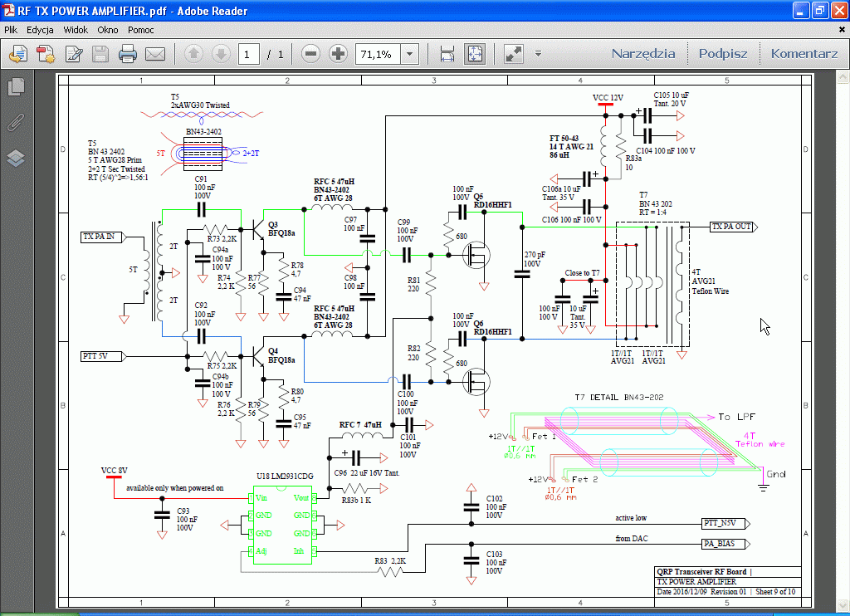Click the Print file icon
Screen dimensions: 850x616
click(x=127, y=55)
